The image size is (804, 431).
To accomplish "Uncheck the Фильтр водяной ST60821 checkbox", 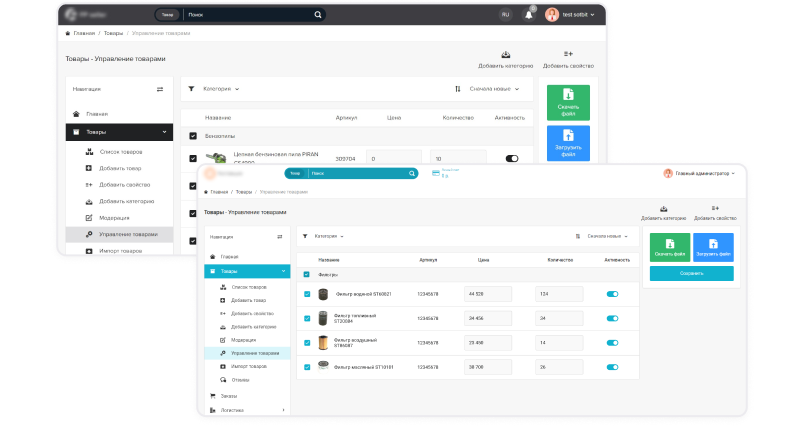I will coord(307,294).
